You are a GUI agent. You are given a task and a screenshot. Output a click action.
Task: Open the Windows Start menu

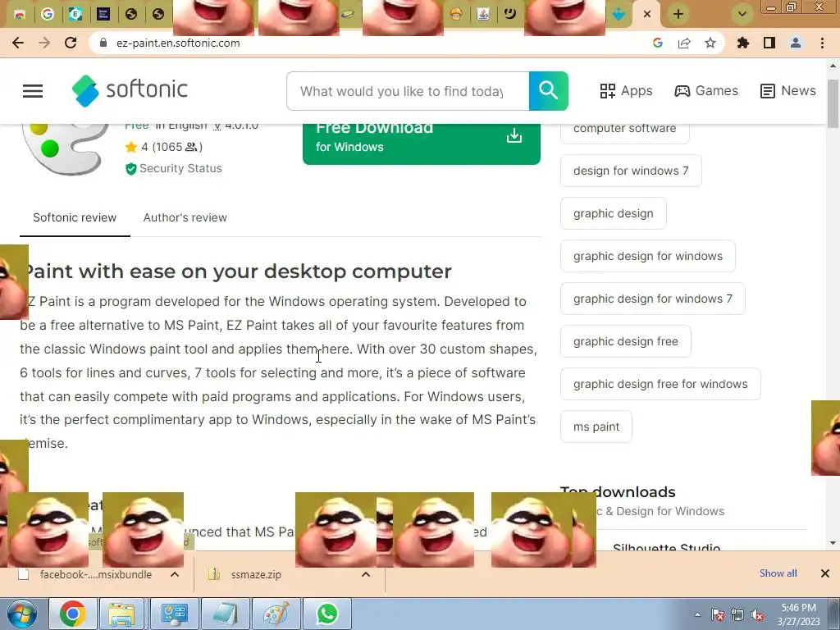point(21,614)
